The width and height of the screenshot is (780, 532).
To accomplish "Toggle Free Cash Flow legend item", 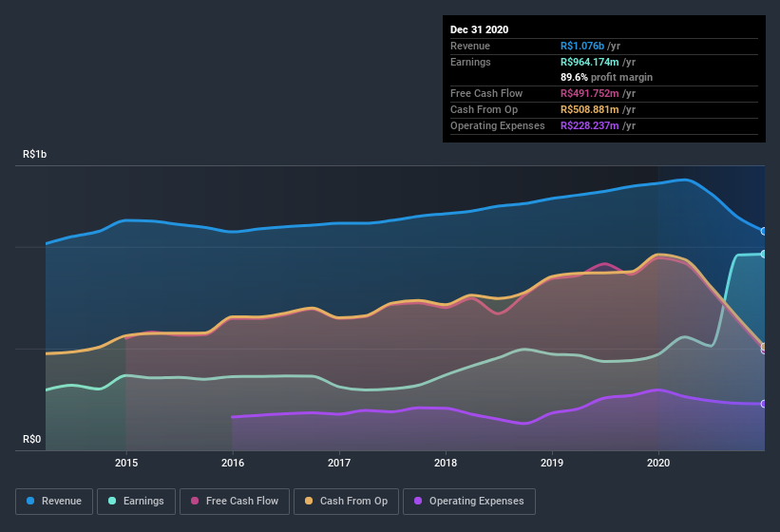I will pyautogui.click(x=233, y=501).
